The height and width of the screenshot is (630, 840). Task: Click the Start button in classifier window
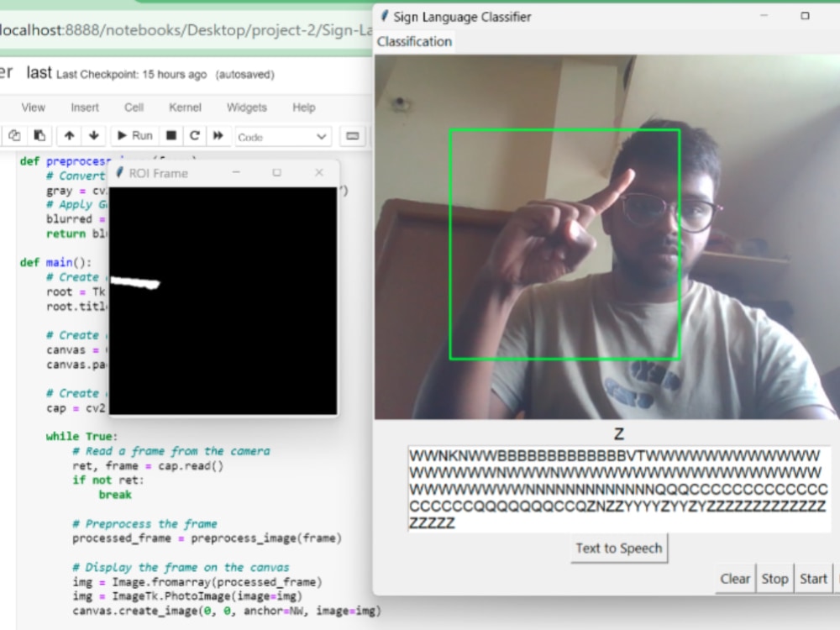813,579
